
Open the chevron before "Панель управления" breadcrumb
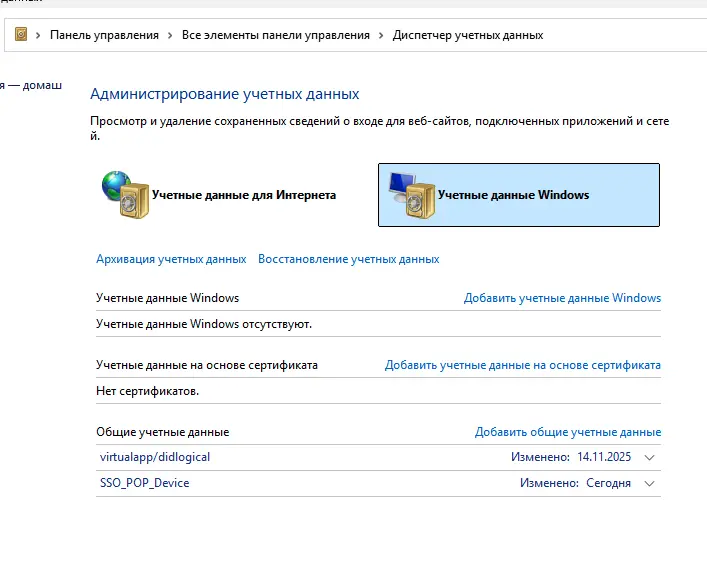coord(39,35)
